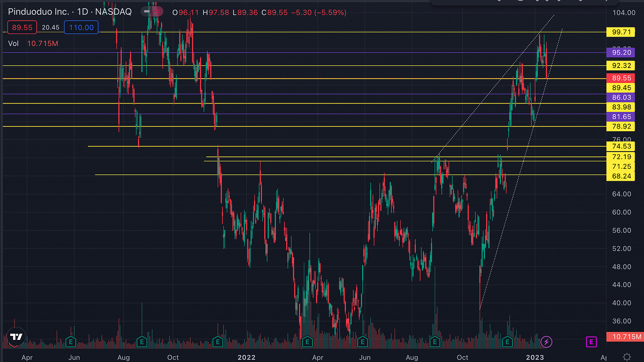Image resolution: width=644 pixels, height=362 pixels.
Task: Click the purple lightning bolt icon
Action: (x=547, y=341)
